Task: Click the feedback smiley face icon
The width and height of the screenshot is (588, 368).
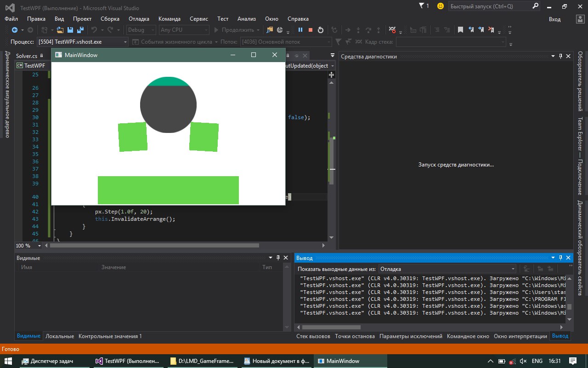Action: [x=441, y=6]
